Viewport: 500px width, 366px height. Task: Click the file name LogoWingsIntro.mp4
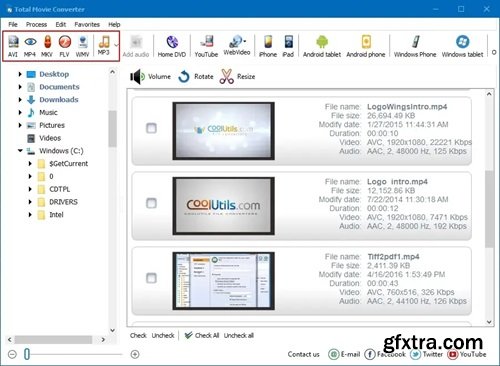point(407,107)
